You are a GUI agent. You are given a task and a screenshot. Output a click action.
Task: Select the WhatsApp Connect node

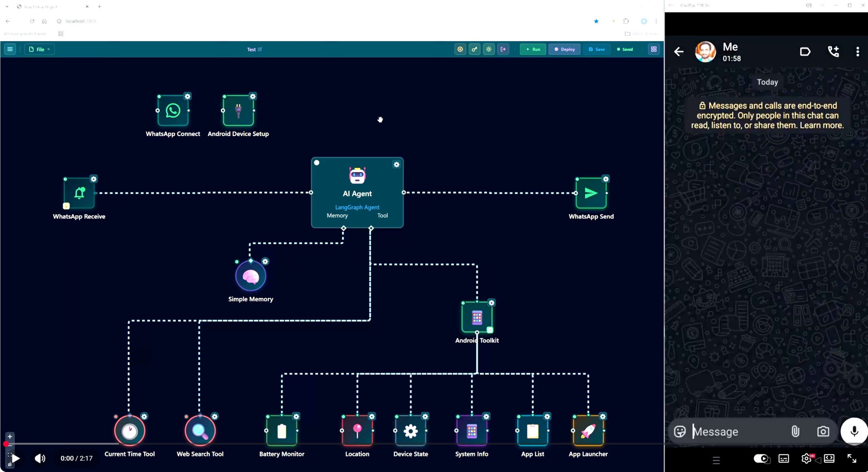tap(173, 111)
